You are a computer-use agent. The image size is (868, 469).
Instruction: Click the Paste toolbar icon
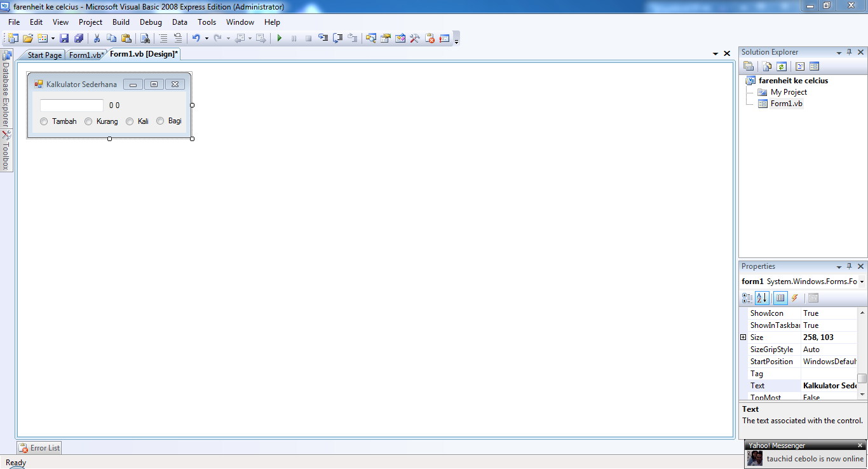coord(126,38)
